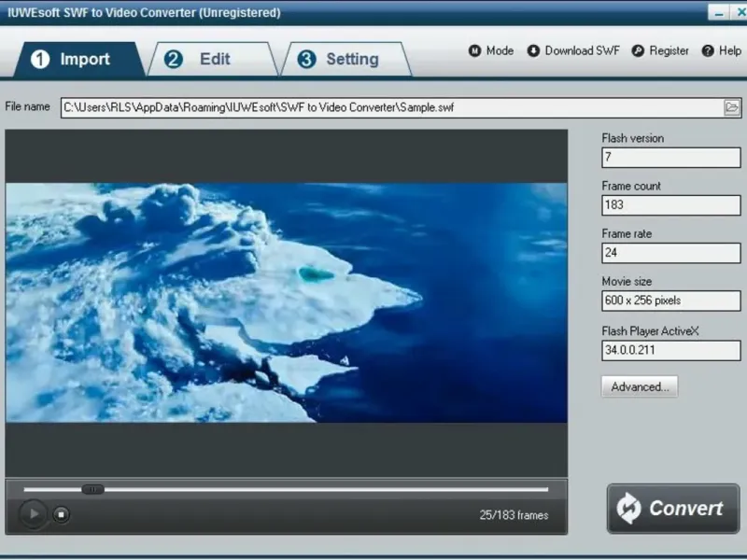Click the Convert button

[672, 509]
